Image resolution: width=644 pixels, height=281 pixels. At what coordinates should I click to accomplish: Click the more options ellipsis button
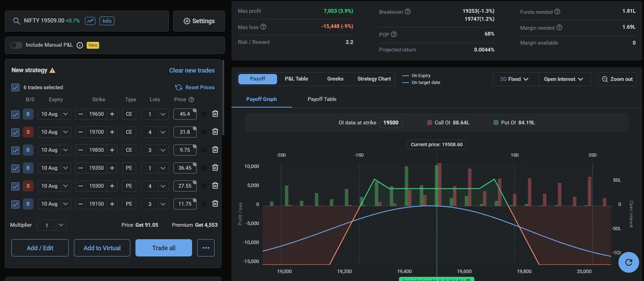pyautogui.click(x=206, y=248)
